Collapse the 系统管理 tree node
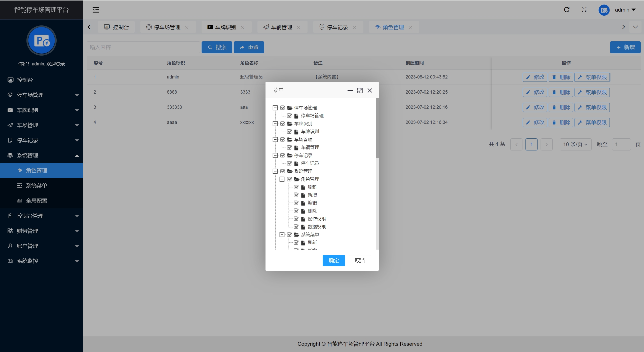Image resolution: width=644 pixels, height=352 pixels. click(x=275, y=171)
